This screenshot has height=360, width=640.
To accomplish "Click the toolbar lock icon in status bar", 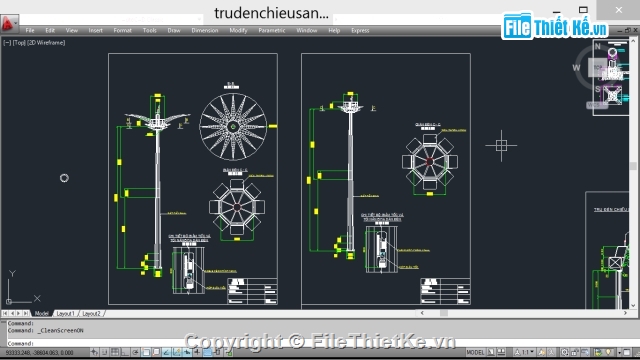I will pos(575,352).
